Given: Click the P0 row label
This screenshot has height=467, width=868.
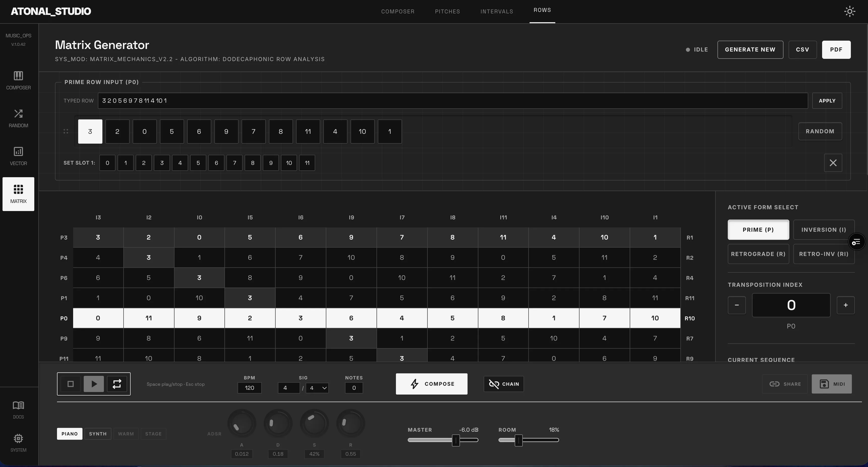Looking at the screenshot, I should pyautogui.click(x=64, y=318).
